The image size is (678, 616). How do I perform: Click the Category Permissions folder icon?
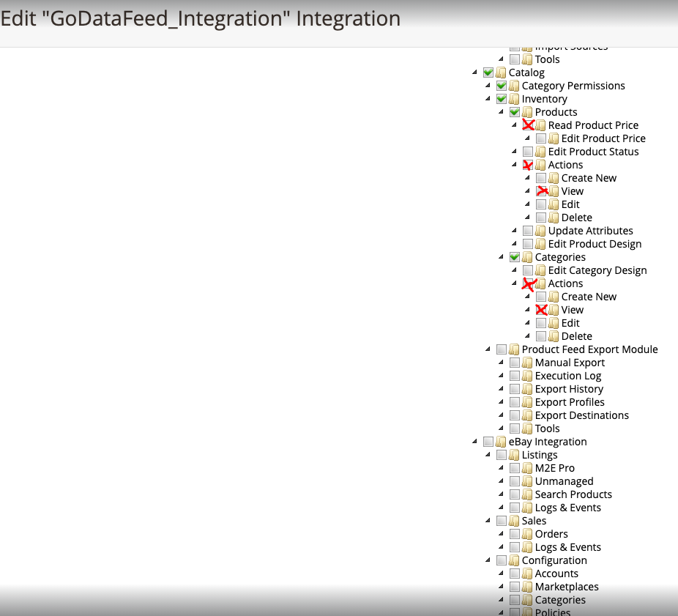pyautogui.click(x=514, y=86)
